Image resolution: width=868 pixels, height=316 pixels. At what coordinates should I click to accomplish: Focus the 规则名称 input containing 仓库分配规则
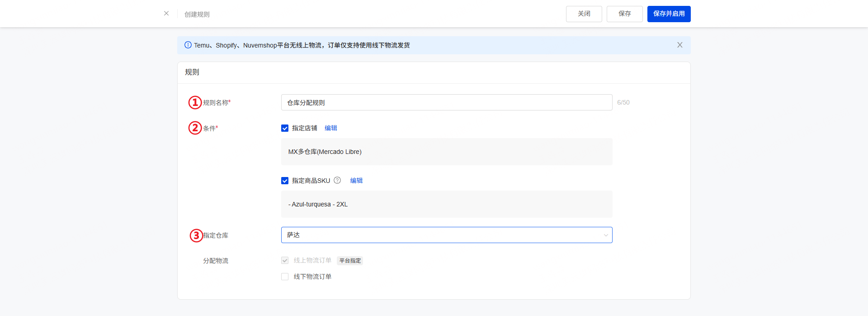coord(446,102)
